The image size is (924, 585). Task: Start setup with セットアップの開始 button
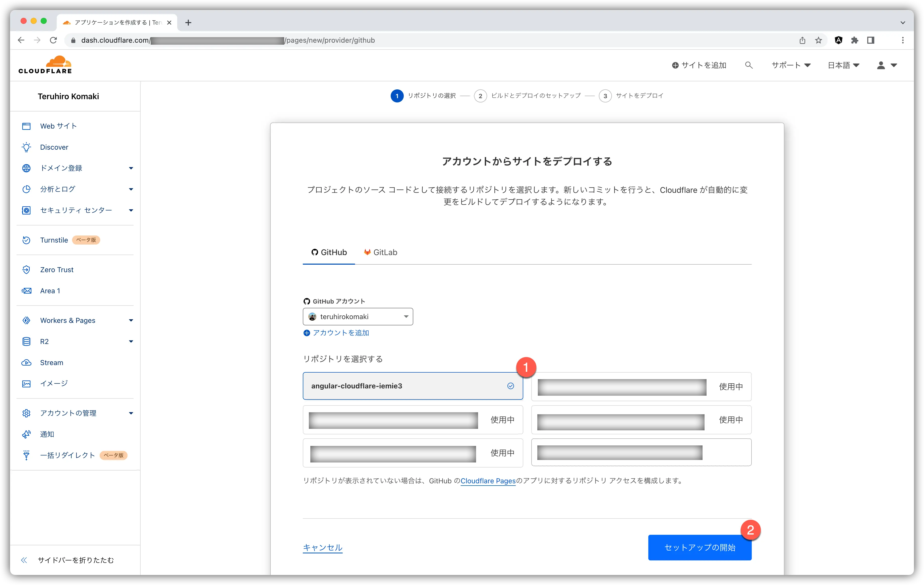[699, 547]
